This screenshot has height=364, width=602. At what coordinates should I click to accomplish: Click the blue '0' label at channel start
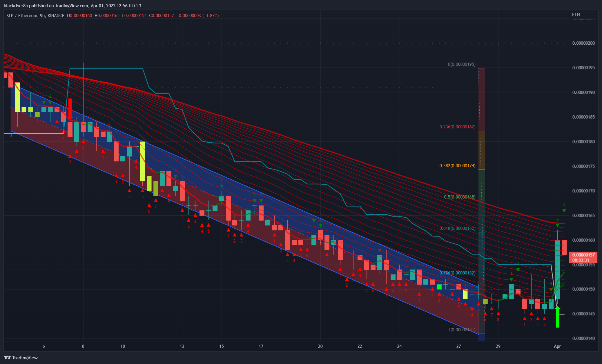coord(11,136)
